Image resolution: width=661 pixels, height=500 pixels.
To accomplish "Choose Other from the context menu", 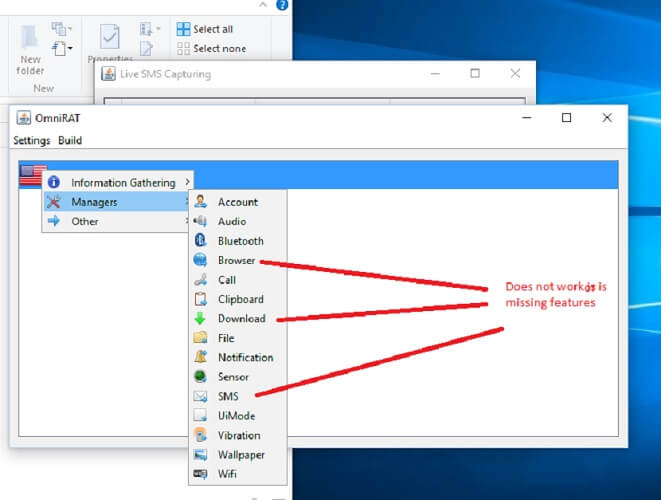I will tap(116, 221).
